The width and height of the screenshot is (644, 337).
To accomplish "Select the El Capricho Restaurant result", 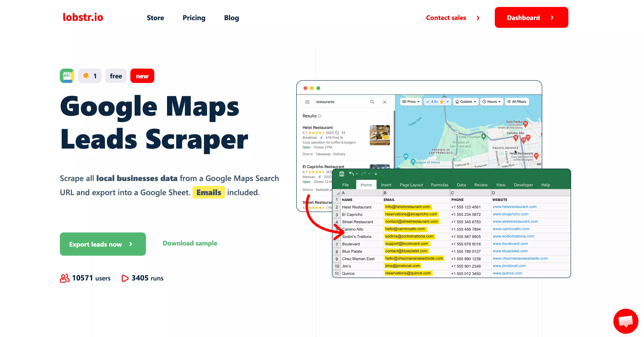I will [x=323, y=167].
